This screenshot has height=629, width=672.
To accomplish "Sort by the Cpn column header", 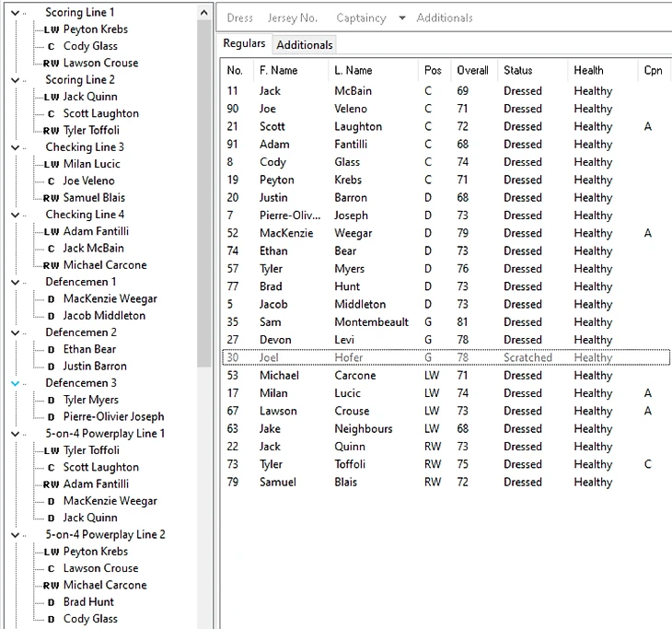I will (x=654, y=70).
